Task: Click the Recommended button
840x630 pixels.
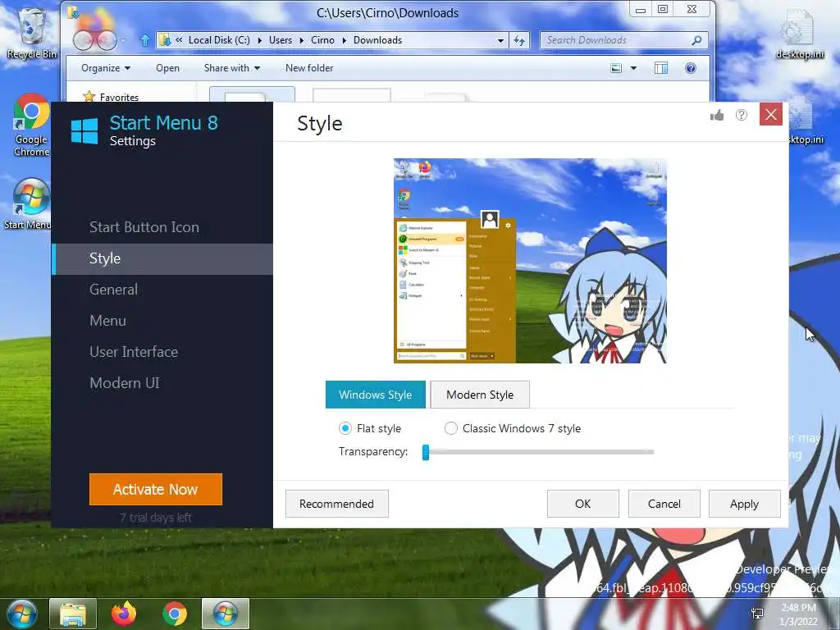Action: (337, 504)
